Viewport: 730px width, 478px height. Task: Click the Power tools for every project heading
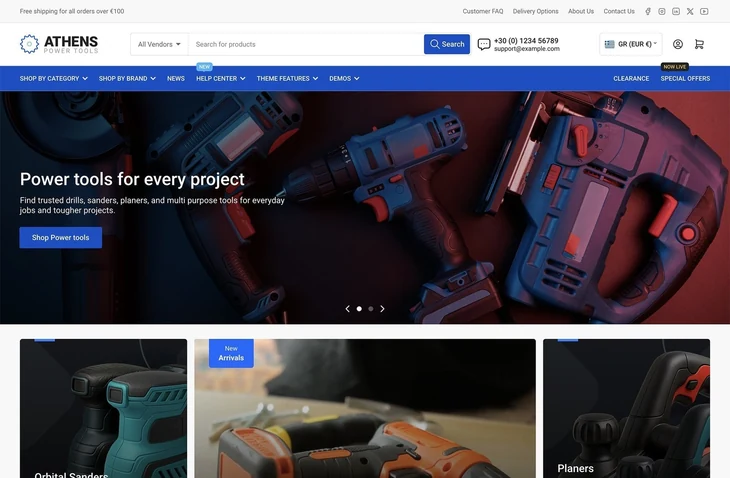point(132,179)
